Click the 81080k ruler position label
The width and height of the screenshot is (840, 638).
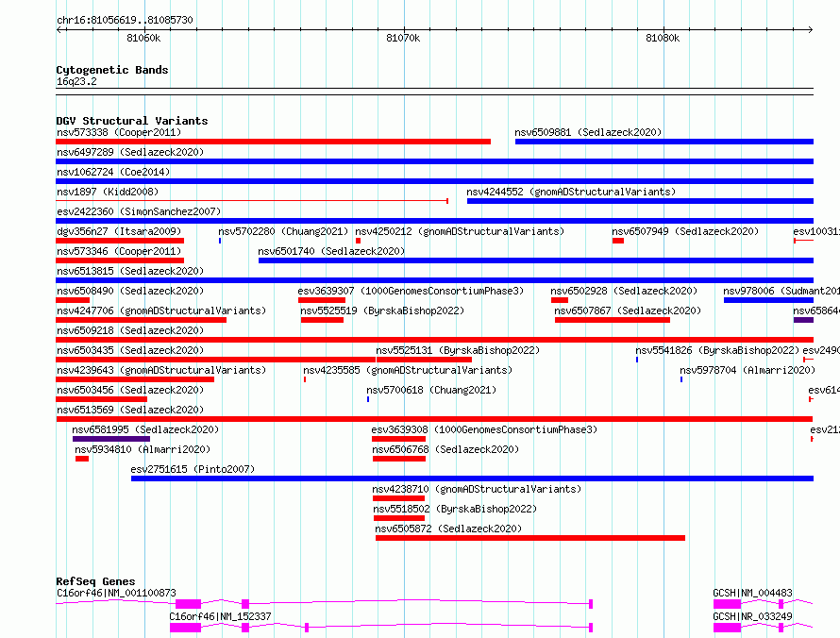pyautogui.click(x=663, y=38)
